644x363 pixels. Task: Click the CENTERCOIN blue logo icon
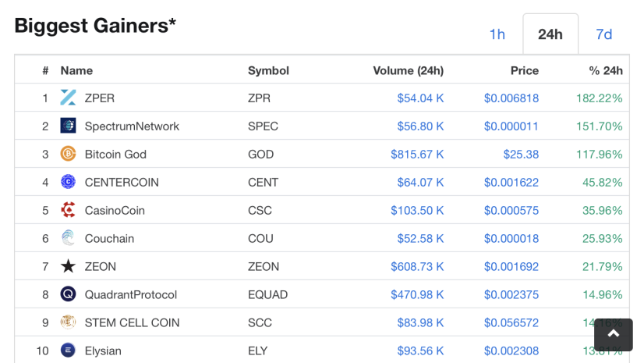(x=68, y=182)
